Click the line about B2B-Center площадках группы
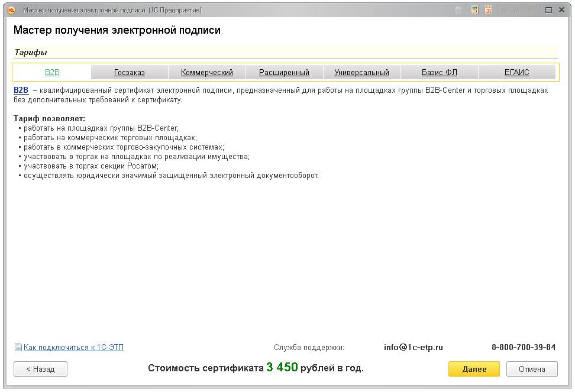Image resolution: width=575 pixels, height=392 pixels. click(101, 128)
